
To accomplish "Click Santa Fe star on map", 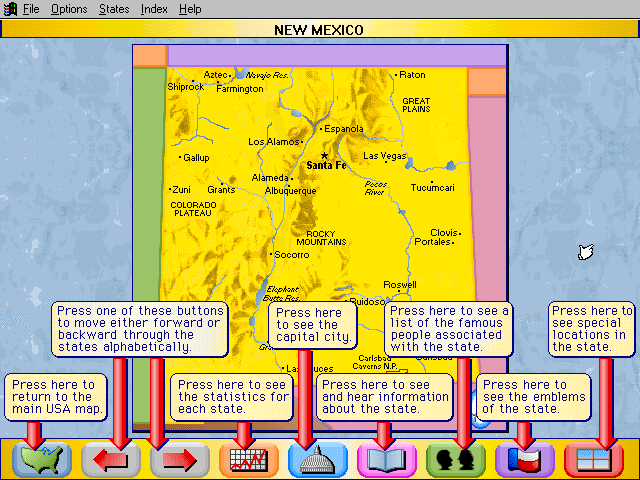I will click(324, 155).
